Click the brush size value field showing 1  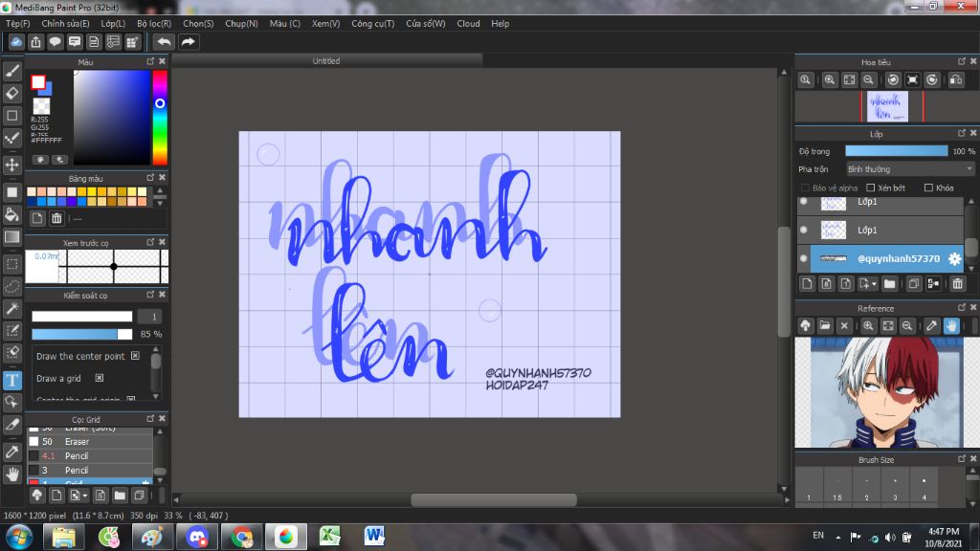point(149,317)
